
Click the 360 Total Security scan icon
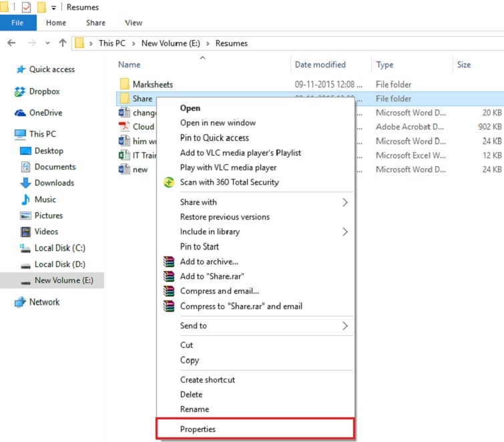(x=169, y=182)
